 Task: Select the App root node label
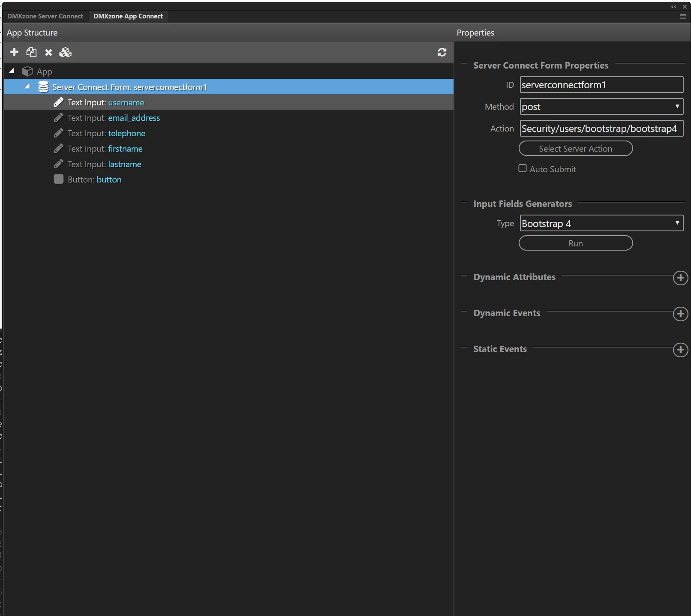[45, 72]
